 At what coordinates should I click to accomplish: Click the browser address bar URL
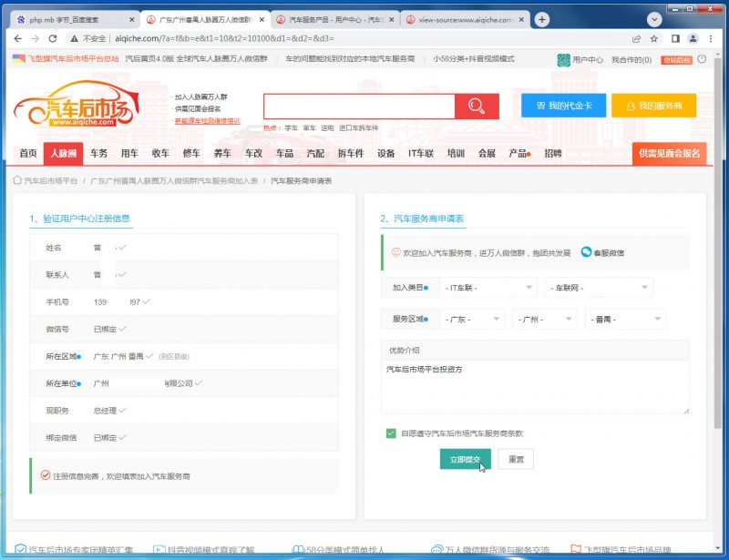pos(224,38)
